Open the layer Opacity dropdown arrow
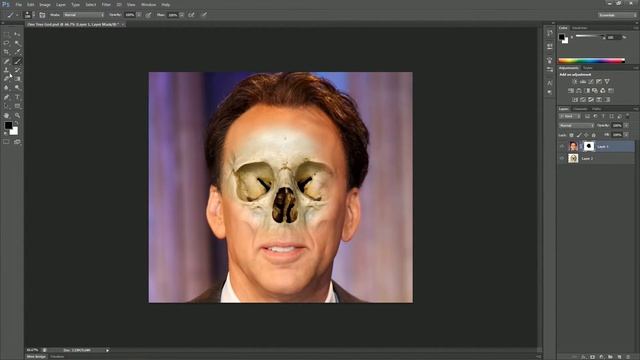Image resolution: width=640 pixels, height=360 pixels. [626, 125]
